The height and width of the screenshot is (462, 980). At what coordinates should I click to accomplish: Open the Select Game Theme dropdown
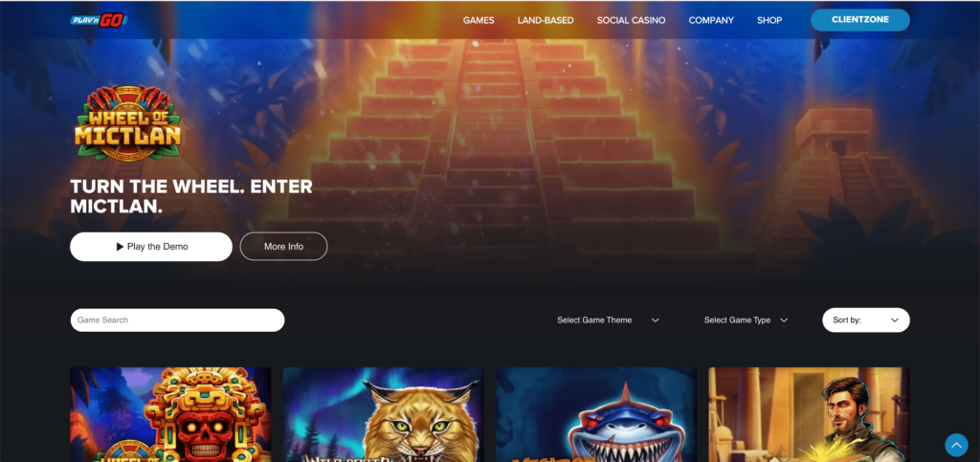click(608, 320)
